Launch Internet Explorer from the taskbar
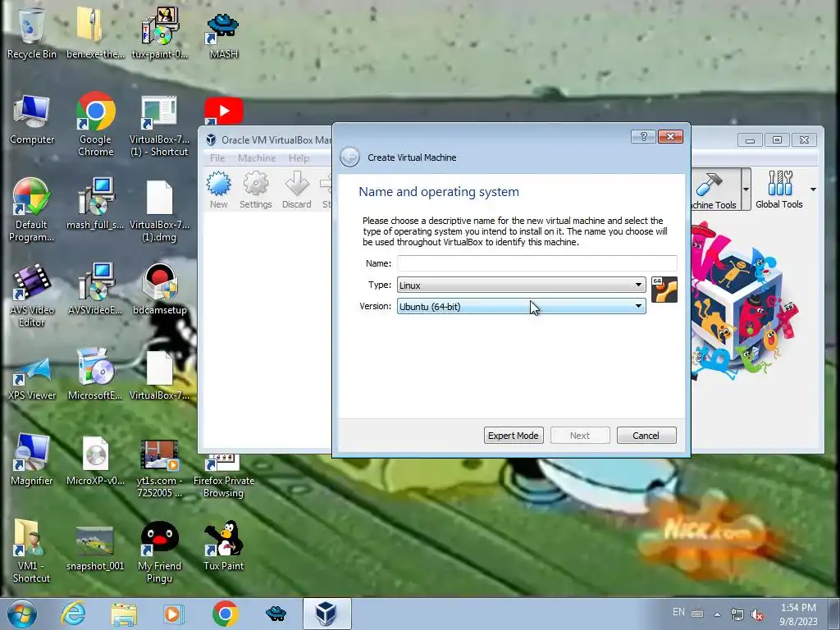 [73, 614]
